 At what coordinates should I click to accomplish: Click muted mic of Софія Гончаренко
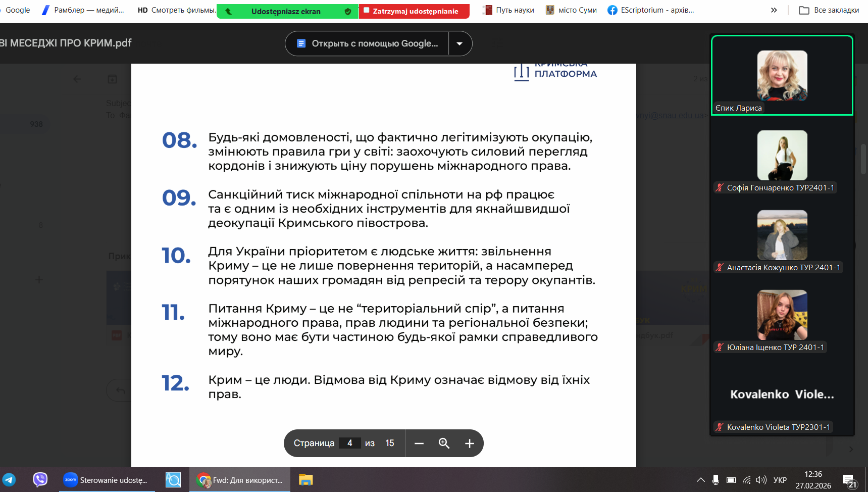720,188
